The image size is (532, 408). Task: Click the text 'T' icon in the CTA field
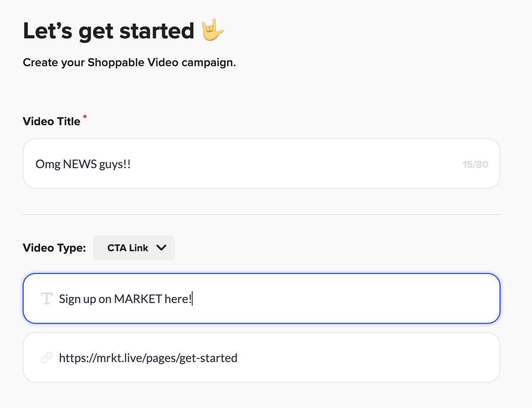coord(46,299)
